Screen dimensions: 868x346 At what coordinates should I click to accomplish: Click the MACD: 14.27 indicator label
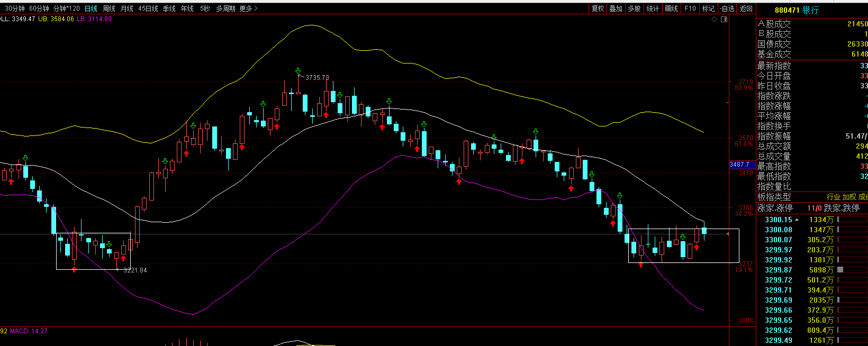tap(29, 331)
